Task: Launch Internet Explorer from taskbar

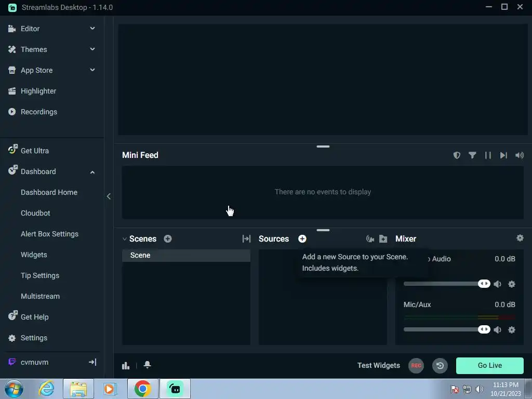Action: pyautogui.click(x=46, y=389)
